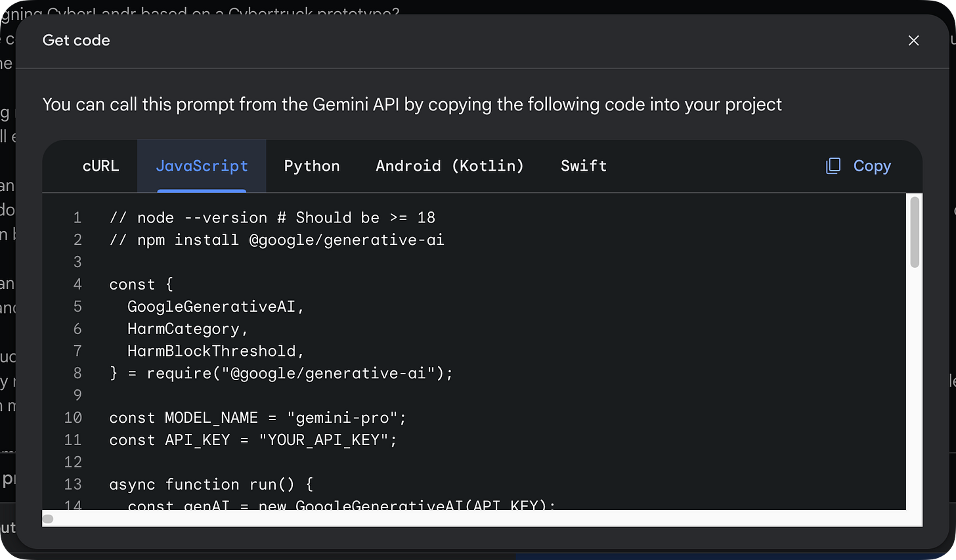Click the "HarmBlockThreshold," line

tap(216, 351)
